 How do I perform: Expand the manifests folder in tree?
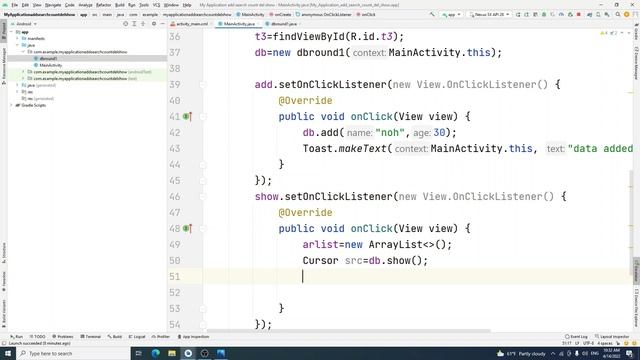pos(18,38)
